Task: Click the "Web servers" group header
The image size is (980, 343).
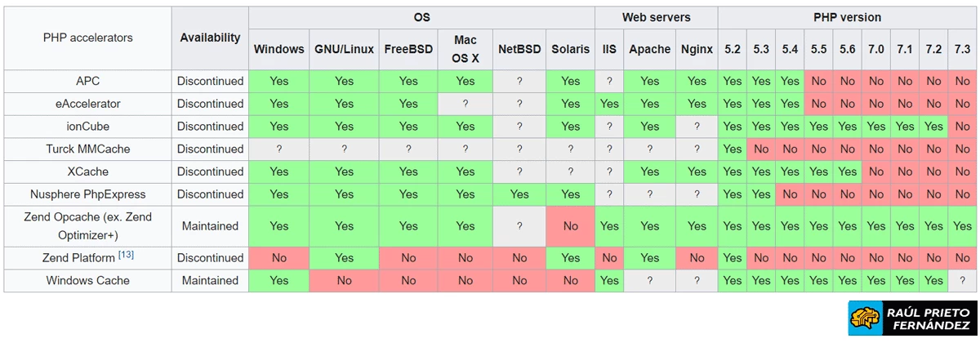Action: tap(656, 17)
